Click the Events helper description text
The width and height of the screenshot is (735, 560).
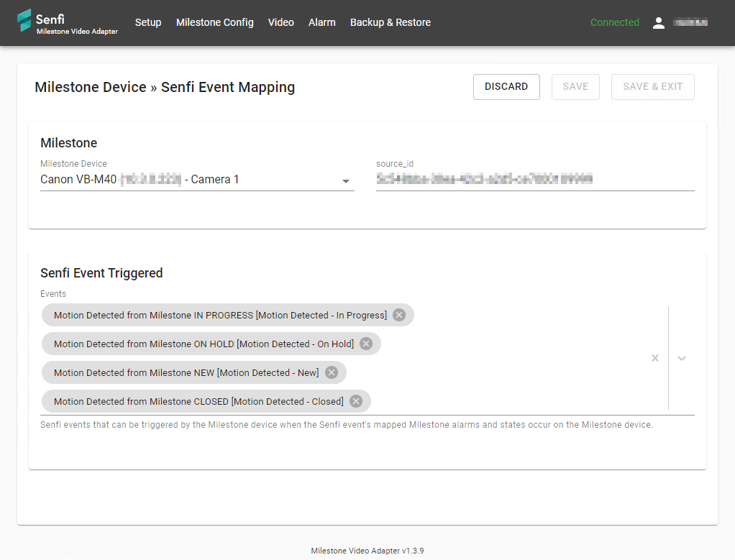[347, 425]
